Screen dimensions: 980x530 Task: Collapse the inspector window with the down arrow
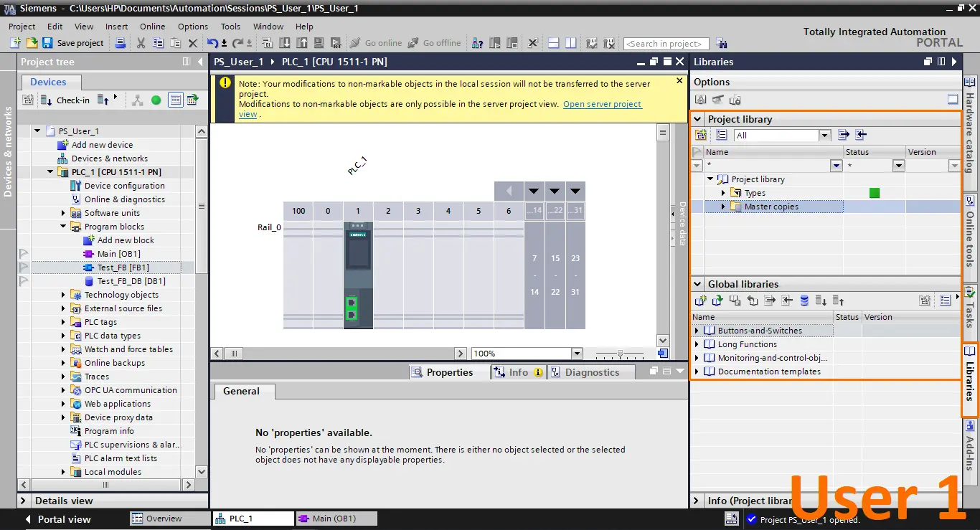680,372
